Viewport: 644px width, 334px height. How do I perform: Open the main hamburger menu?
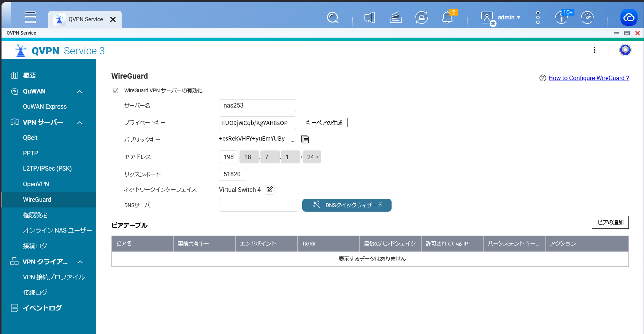point(30,17)
